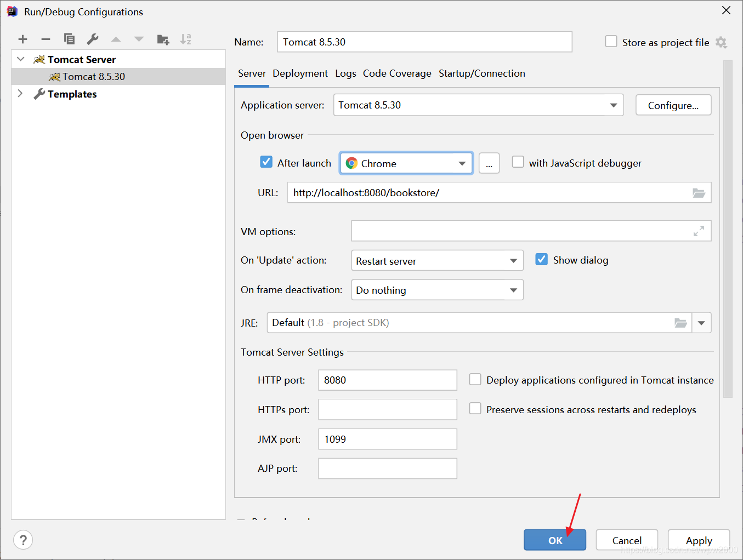743x560 pixels.
Task: Close the Run/Debug Configurations dialog
Action: 726,10
